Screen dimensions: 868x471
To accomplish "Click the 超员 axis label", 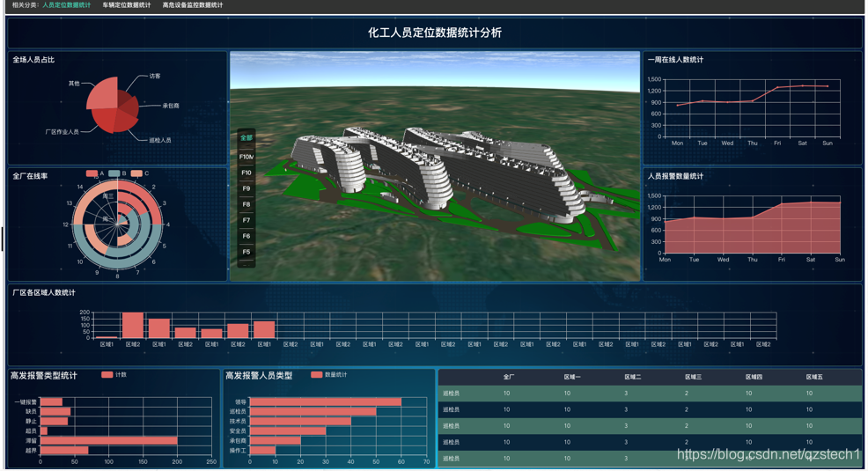I will [x=31, y=431].
